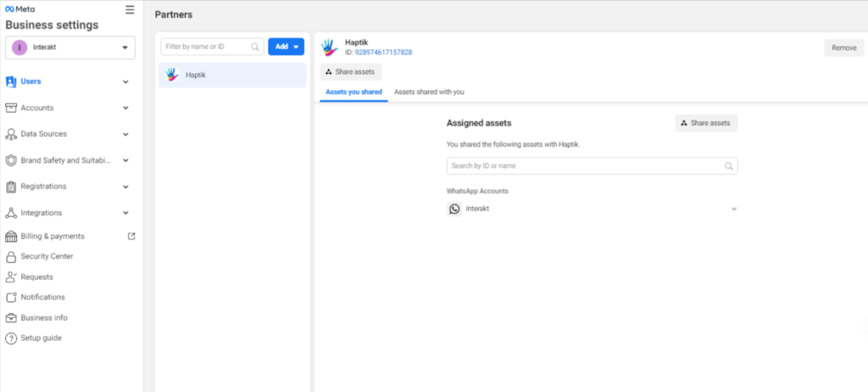Collapse sidebar with hamburger menu icon
The height and width of the screenshot is (392, 868).
pyautogui.click(x=130, y=10)
